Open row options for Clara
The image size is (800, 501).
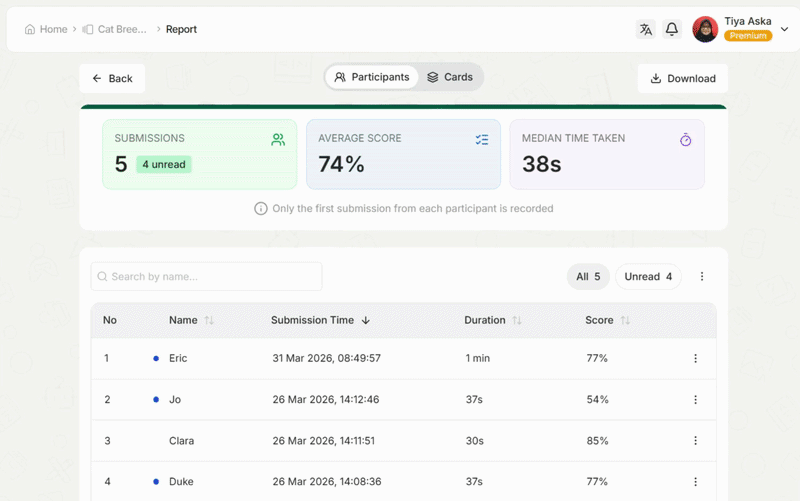click(x=696, y=441)
